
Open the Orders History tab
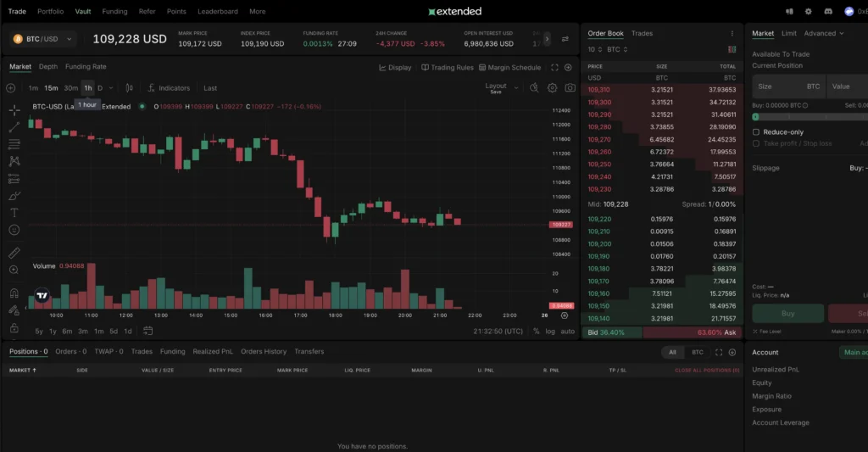[264, 351]
